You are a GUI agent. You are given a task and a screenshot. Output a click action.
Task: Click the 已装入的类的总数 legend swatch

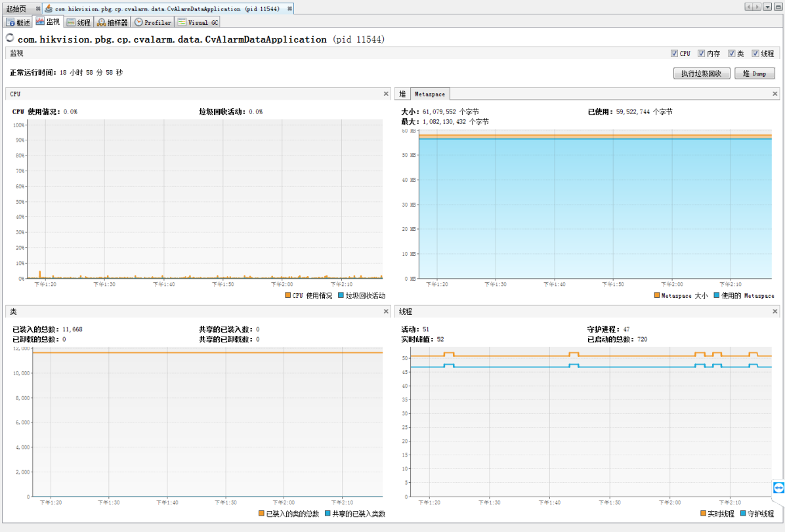pyautogui.click(x=261, y=514)
